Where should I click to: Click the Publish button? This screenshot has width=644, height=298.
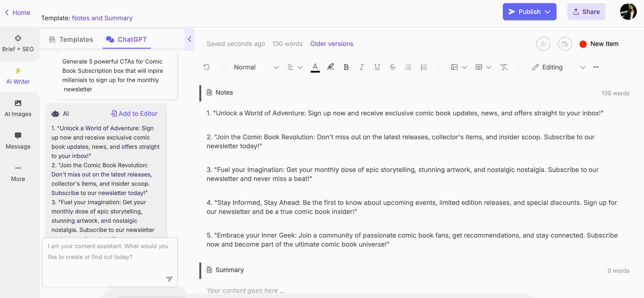click(529, 12)
